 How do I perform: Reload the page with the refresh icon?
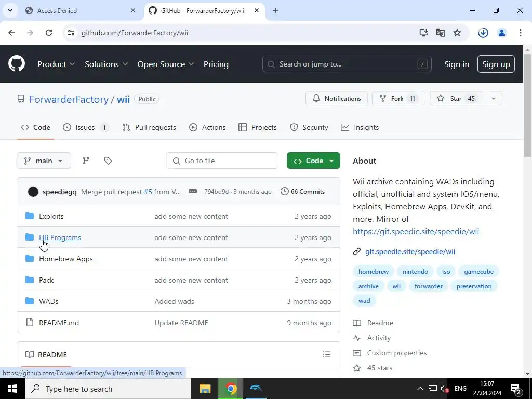pos(49,33)
